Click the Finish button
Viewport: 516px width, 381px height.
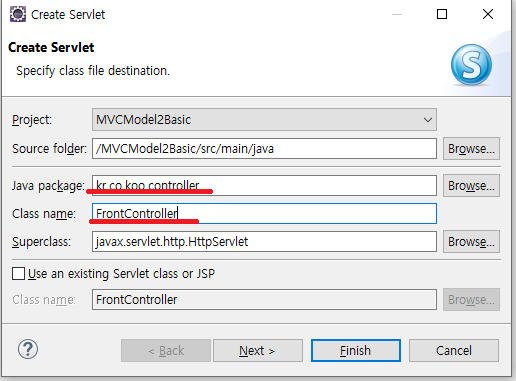(356, 351)
